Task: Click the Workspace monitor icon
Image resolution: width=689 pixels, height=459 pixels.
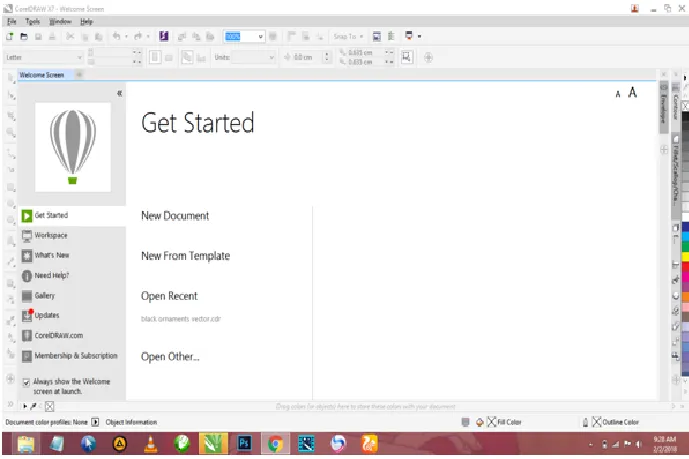Action: tap(27, 236)
